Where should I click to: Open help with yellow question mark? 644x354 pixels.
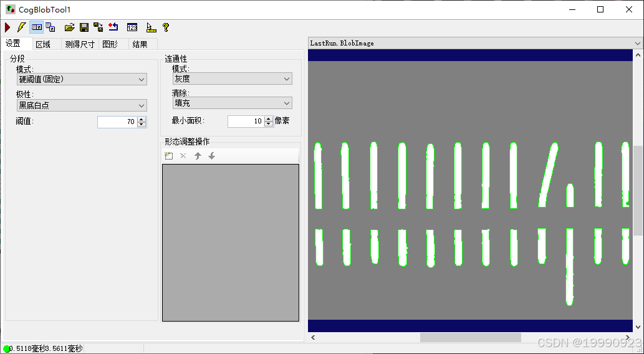(165, 27)
